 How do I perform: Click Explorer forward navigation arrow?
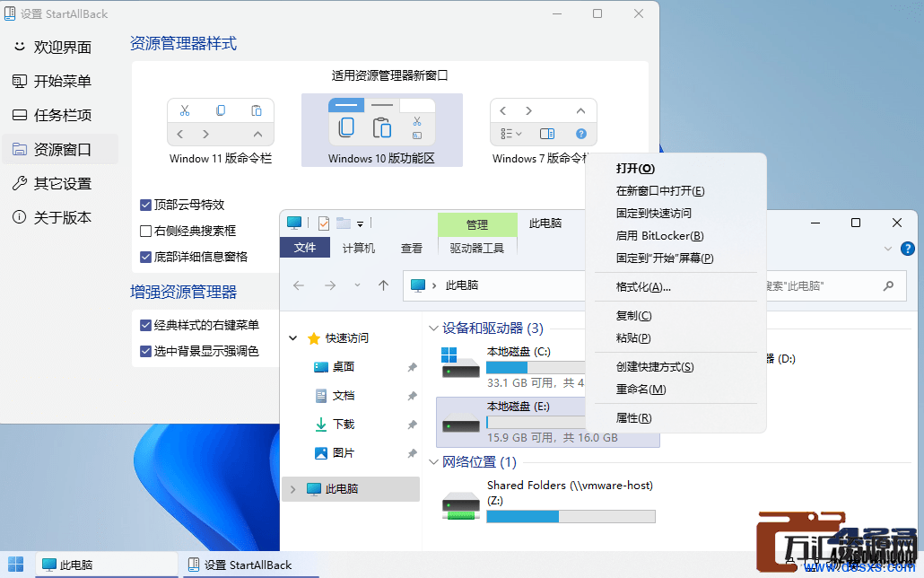pos(330,285)
